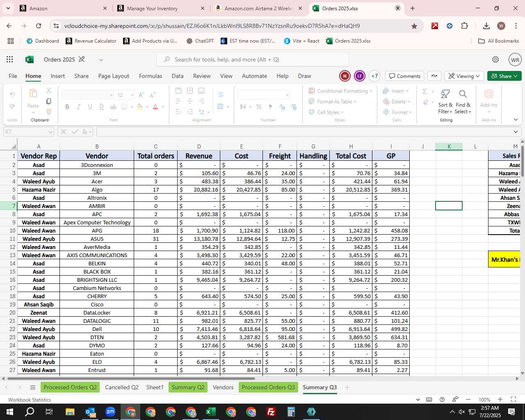
Task: Open the Excel app launcher waffle icon
Action: (x=10, y=59)
